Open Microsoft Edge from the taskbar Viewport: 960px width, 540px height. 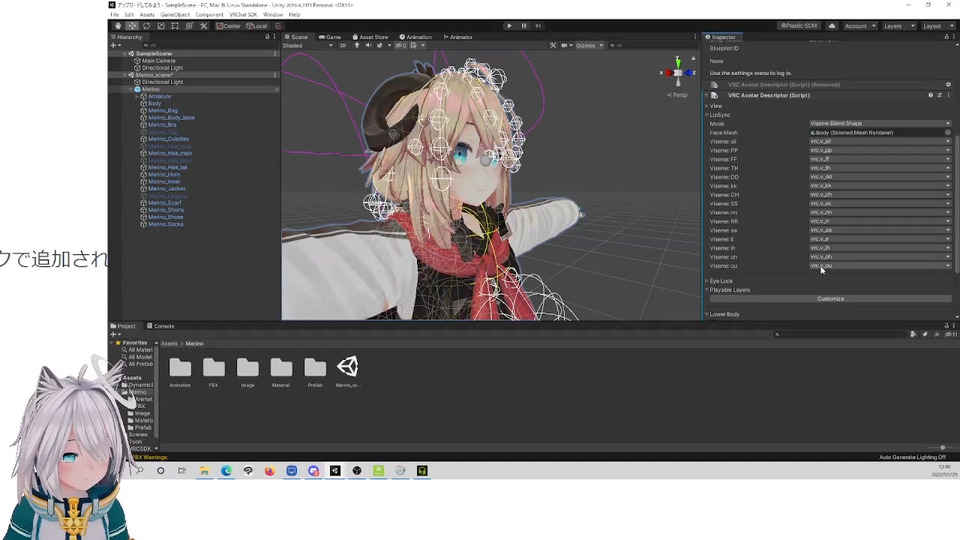point(227,471)
